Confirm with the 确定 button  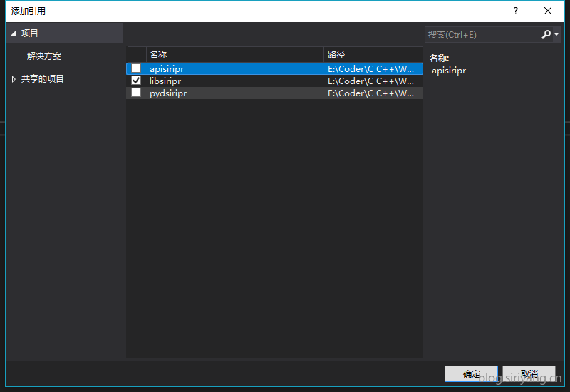click(471, 373)
